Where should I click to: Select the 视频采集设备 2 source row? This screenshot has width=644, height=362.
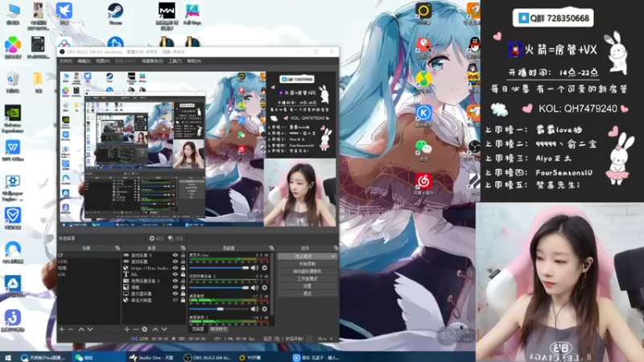(154, 281)
